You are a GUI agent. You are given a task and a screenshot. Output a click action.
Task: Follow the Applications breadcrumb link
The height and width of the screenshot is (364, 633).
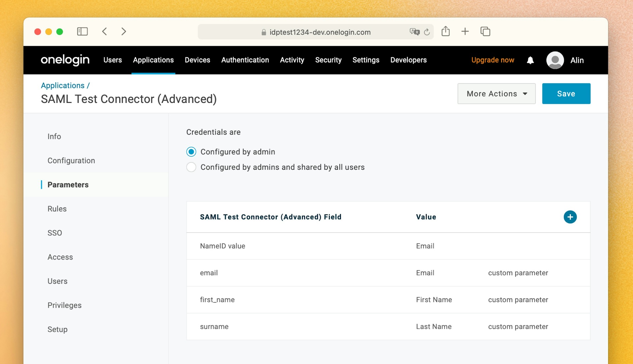point(63,85)
